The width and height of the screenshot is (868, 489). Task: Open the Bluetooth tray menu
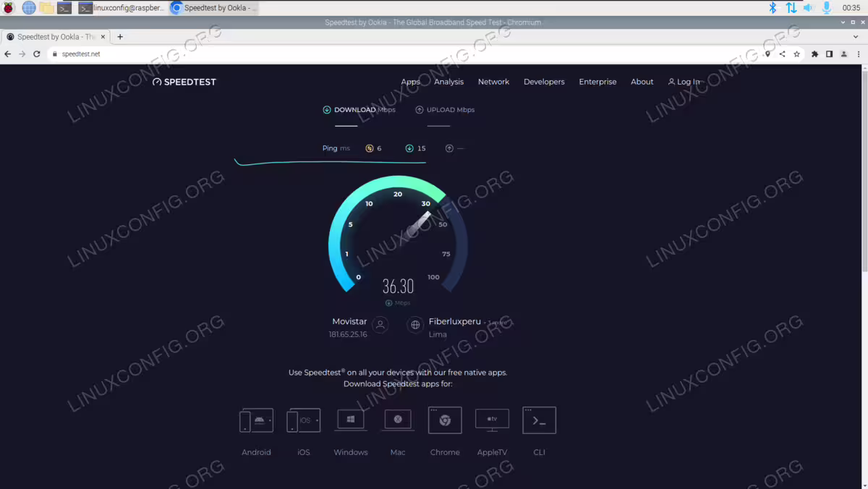[x=773, y=8]
